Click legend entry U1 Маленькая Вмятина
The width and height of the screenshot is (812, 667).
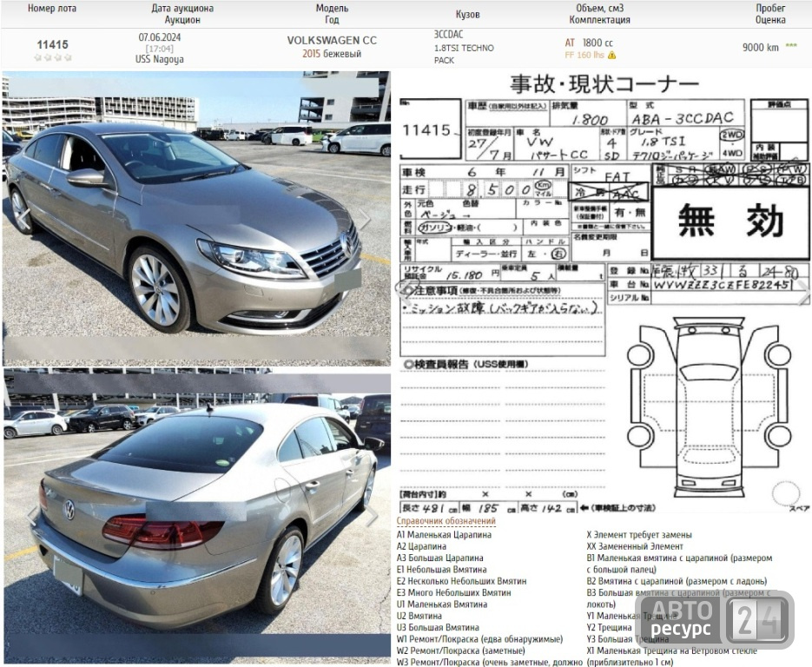point(442,604)
